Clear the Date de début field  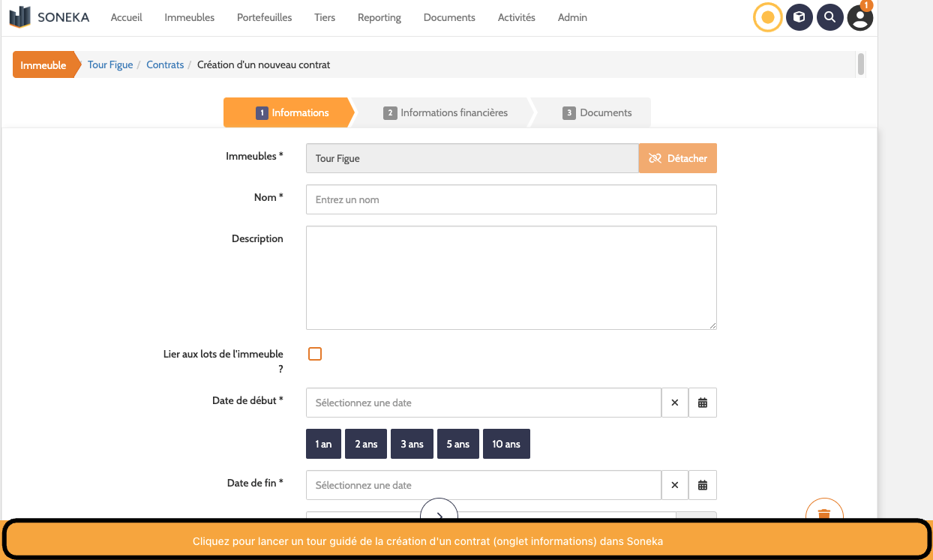(674, 403)
